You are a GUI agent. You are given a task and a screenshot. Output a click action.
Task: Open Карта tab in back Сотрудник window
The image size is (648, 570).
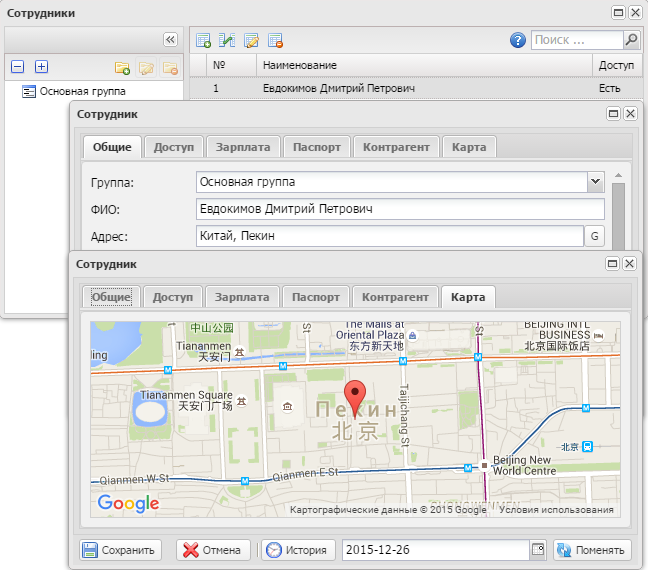click(x=469, y=147)
